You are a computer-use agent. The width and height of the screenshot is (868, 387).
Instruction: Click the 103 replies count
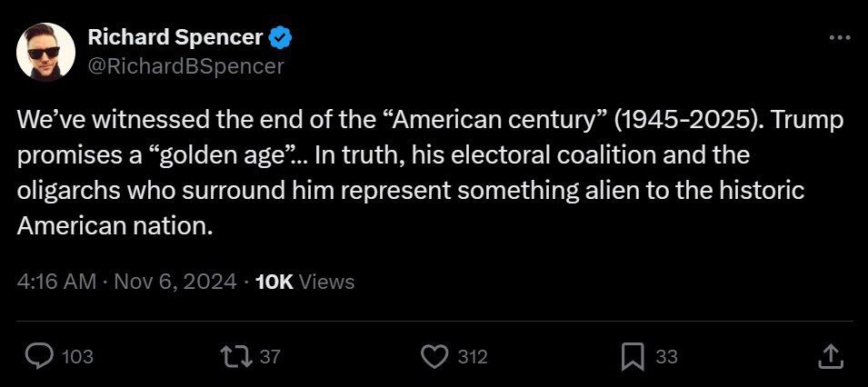tap(77, 357)
